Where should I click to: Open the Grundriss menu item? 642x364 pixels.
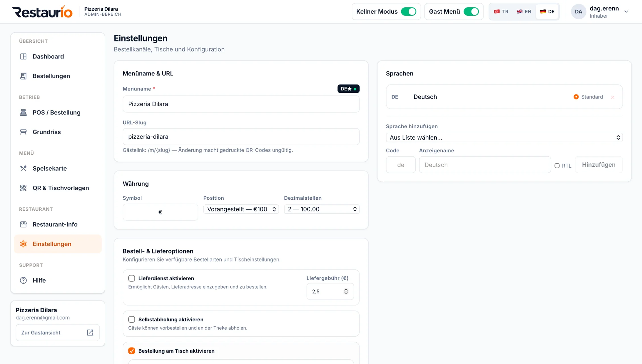58,132
